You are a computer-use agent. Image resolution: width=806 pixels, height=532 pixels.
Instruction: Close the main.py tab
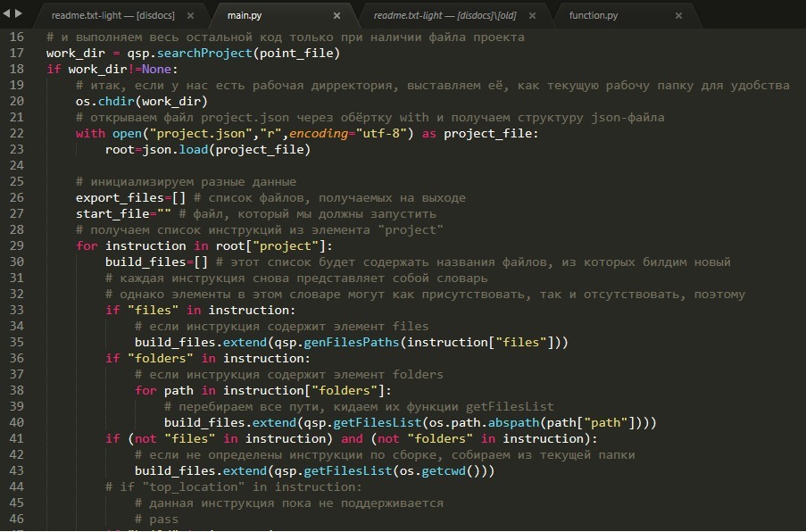tap(337, 16)
